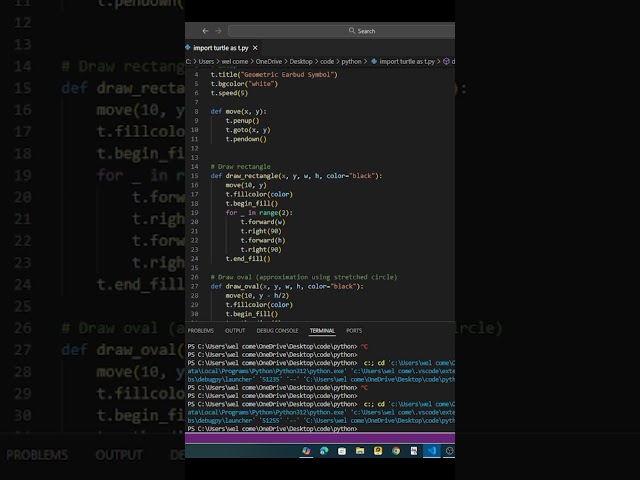Open Microsoft Store from the taskbar

343,451
